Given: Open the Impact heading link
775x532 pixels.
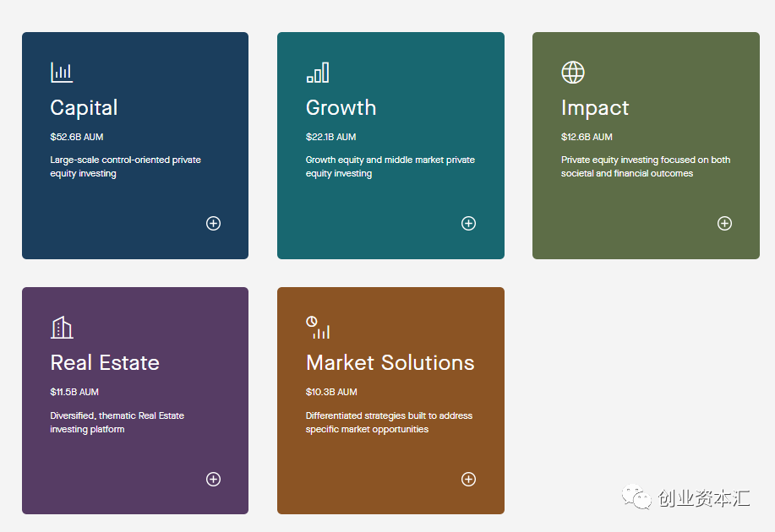Looking at the screenshot, I should 595,108.
